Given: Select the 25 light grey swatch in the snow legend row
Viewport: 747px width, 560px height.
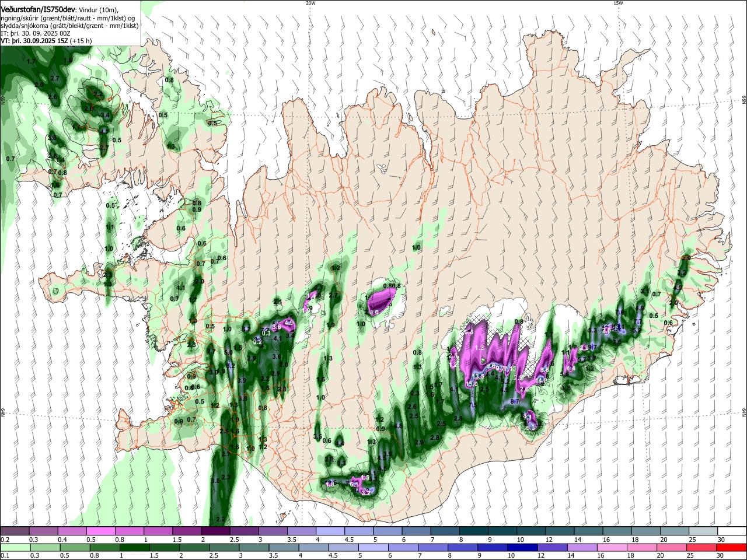Looking at the screenshot, I should 702,531.
